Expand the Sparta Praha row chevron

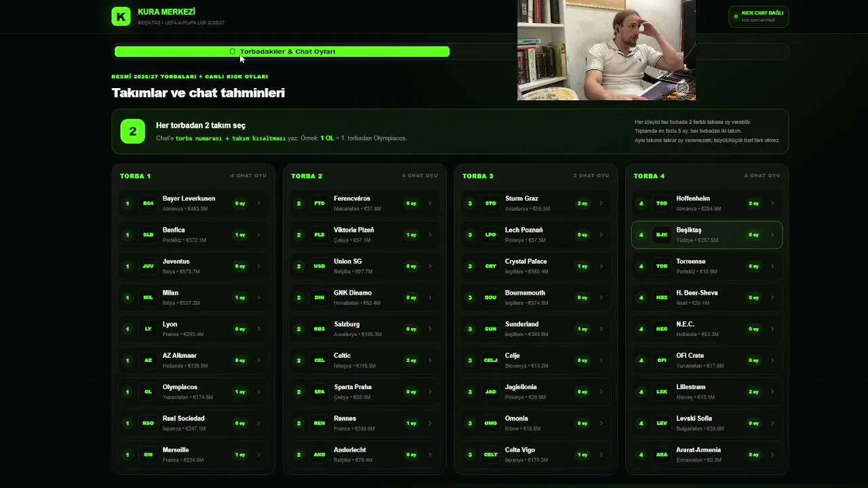430,392
